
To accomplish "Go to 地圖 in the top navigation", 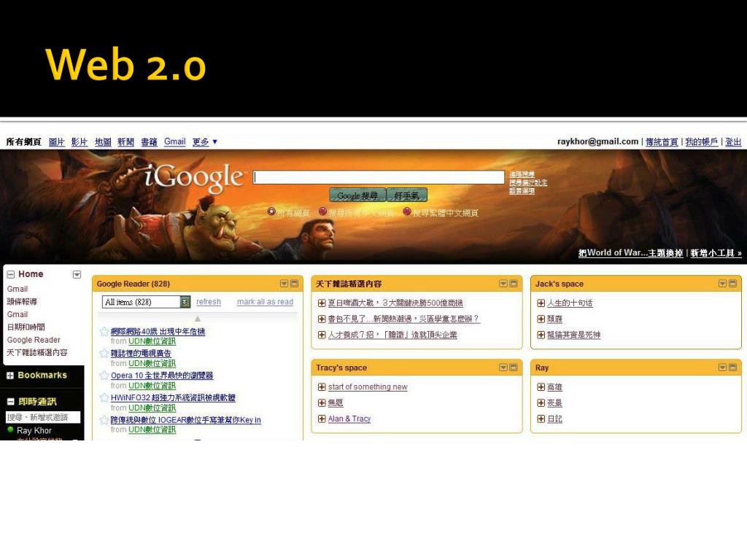I will tap(103, 141).
